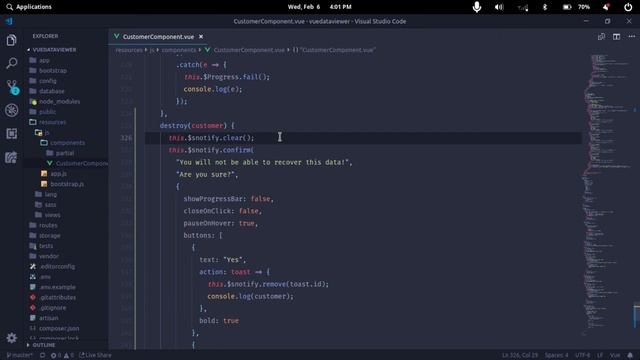Open the Explorer view in activity bar
The height and width of the screenshot is (360, 640).
tap(11, 40)
